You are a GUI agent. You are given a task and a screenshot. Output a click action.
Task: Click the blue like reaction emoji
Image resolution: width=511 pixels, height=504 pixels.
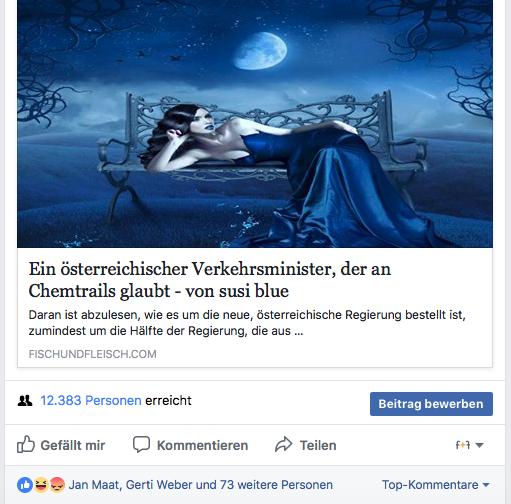pyautogui.click(x=25, y=485)
